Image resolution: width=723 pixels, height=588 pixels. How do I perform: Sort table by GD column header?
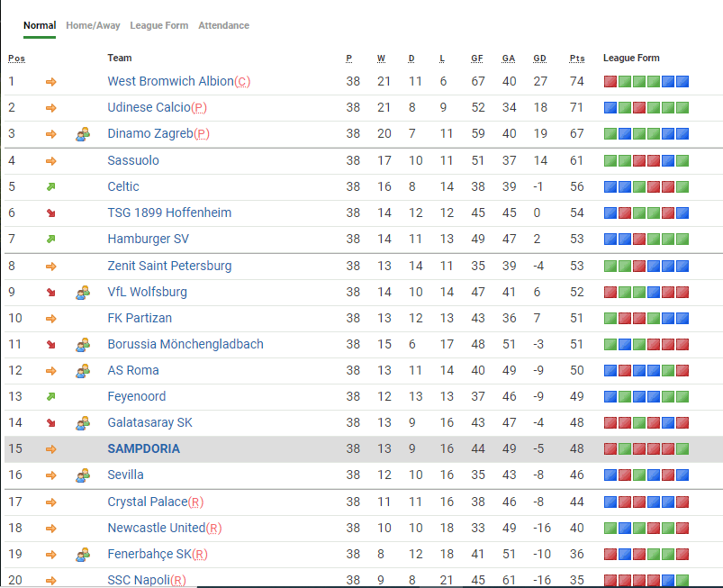click(x=539, y=59)
